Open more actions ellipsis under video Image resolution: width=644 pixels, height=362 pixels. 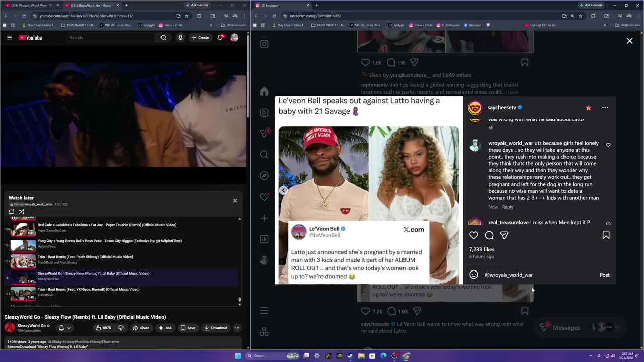pyautogui.click(x=237, y=328)
